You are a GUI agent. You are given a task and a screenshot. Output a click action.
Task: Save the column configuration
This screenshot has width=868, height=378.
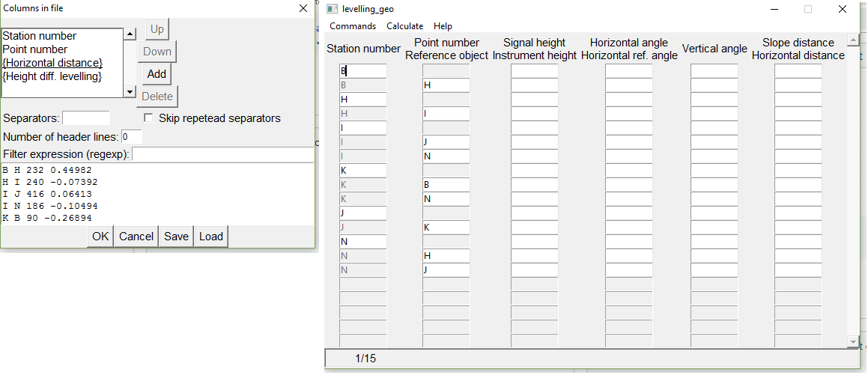pos(177,237)
